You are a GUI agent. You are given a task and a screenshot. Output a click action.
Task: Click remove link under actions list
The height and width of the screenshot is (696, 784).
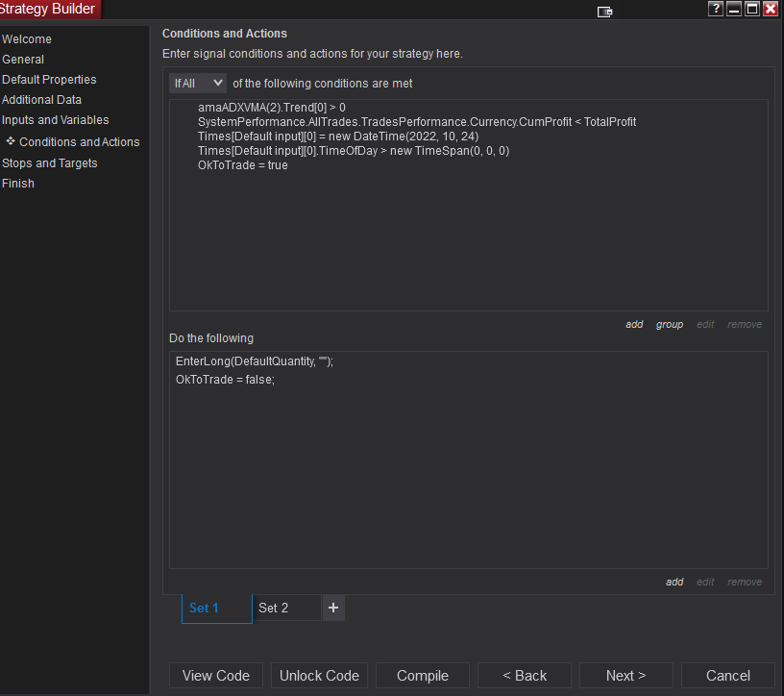(745, 582)
